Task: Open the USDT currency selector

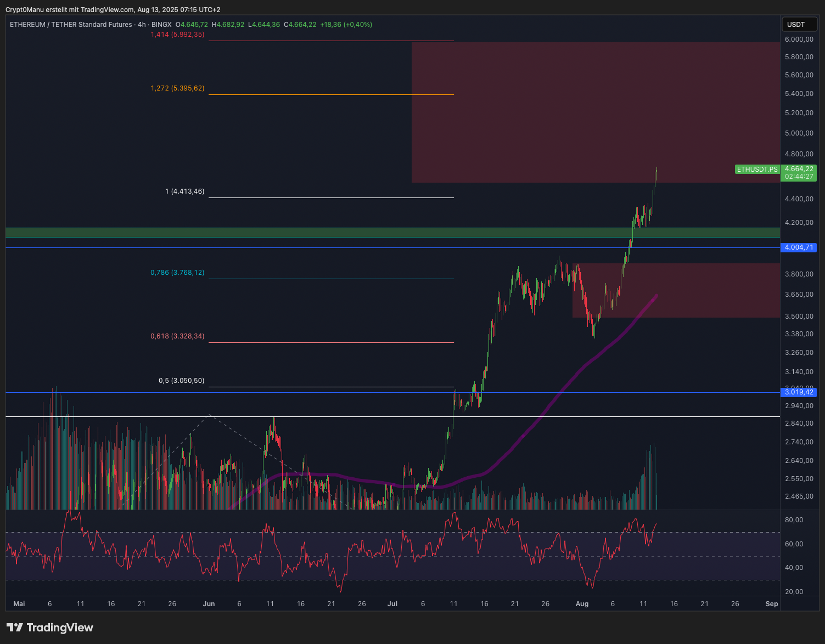Action: coord(799,24)
